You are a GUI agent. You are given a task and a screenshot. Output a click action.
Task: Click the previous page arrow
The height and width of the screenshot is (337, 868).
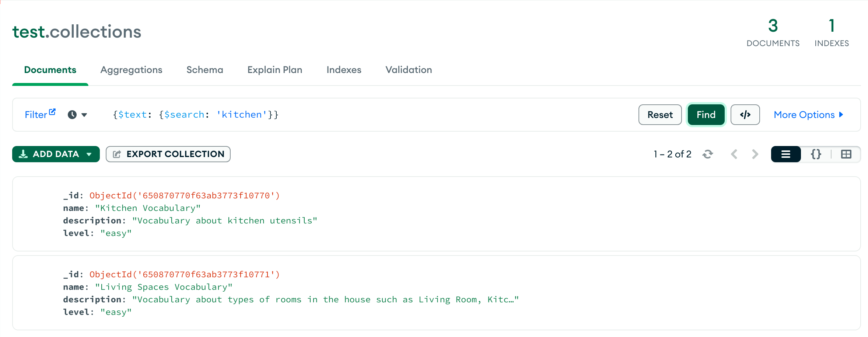(x=734, y=154)
